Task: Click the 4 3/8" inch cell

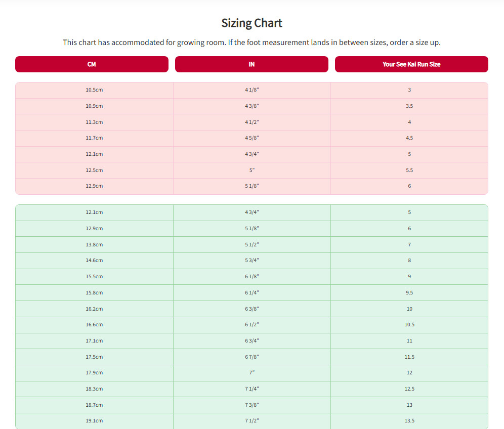Action: [x=252, y=106]
